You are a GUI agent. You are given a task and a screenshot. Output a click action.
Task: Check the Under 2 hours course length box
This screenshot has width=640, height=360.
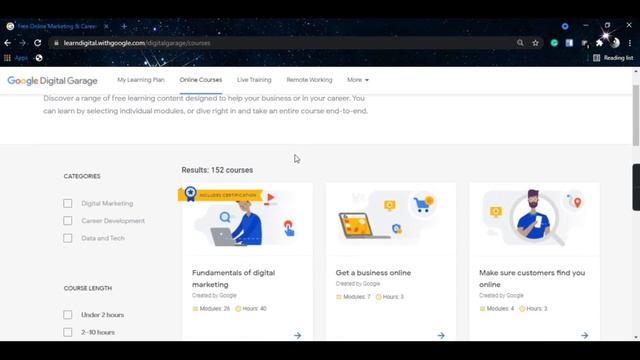(68, 315)
